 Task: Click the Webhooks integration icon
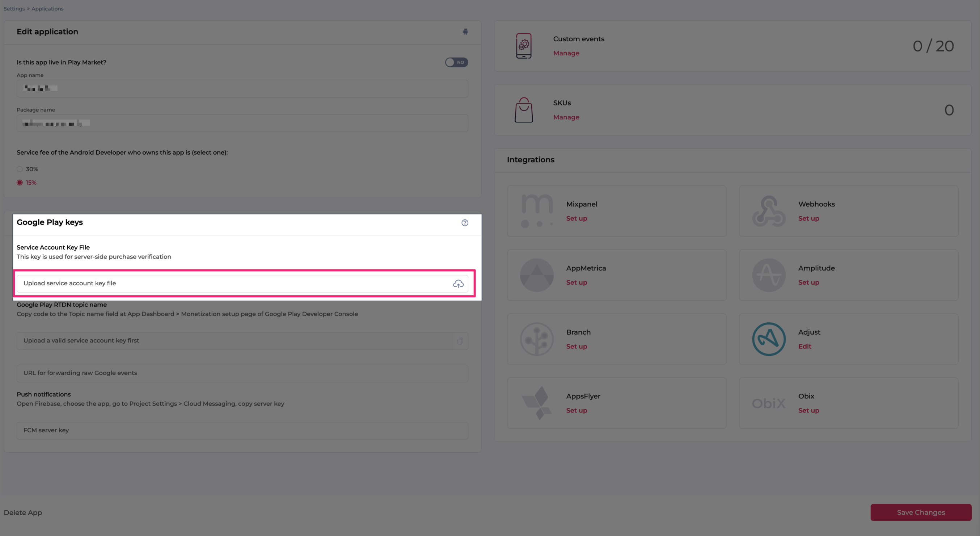pyautogui.click(x=768, y=210)
